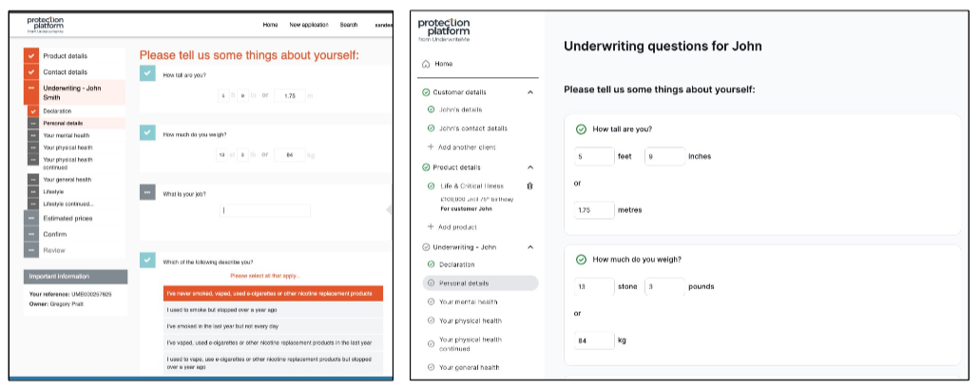Image resolution: width=980 pixels, height=390 pixels.
Task: Click the orange check icon next to Product details
Action: 31,55
